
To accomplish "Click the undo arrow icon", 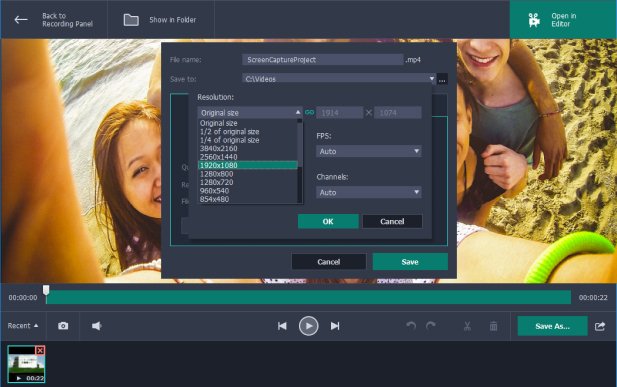I will click(411, 326).
